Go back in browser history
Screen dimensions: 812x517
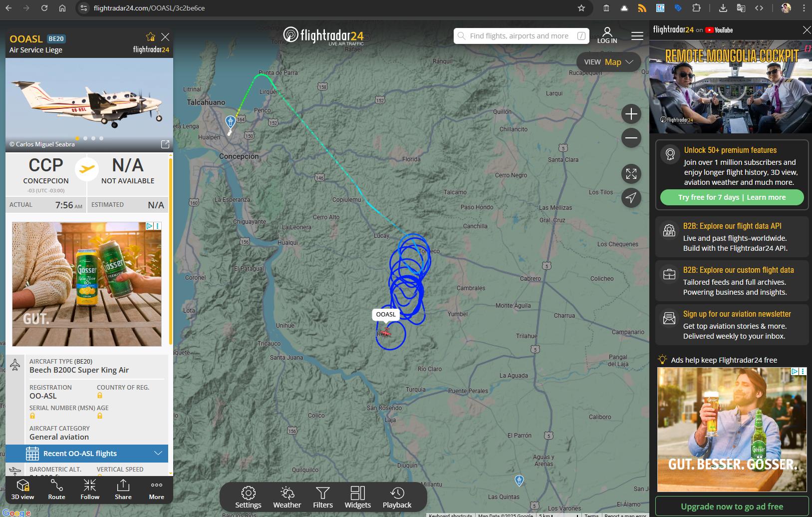[x=8, y=8]
